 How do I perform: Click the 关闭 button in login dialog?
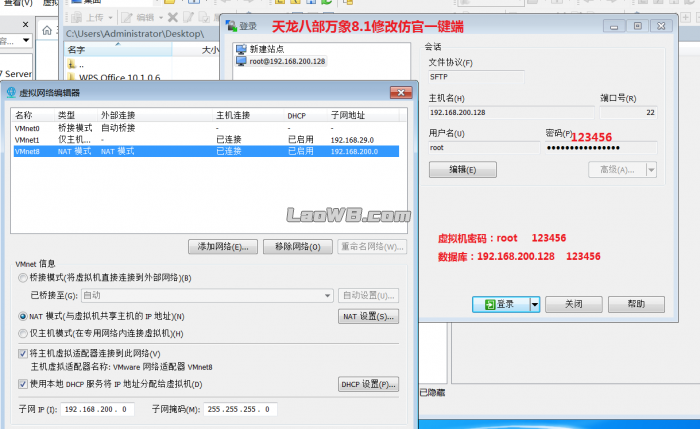click(574, 304)
